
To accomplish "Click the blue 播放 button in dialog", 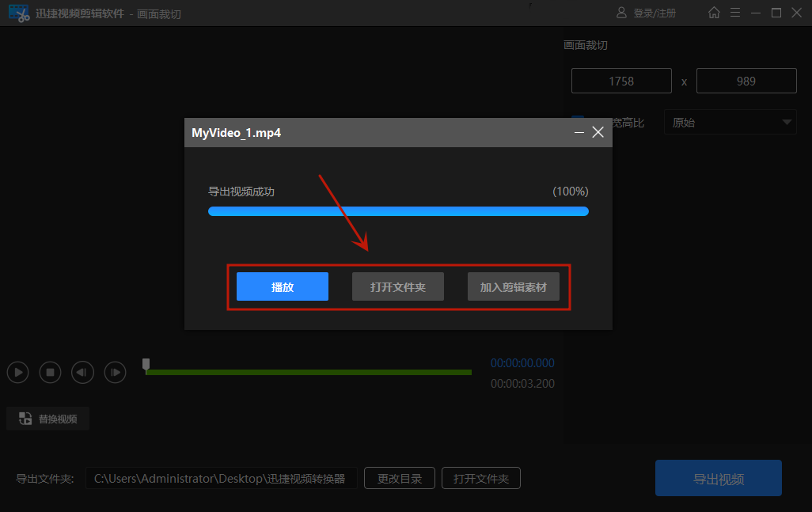I will coord(283,286).
